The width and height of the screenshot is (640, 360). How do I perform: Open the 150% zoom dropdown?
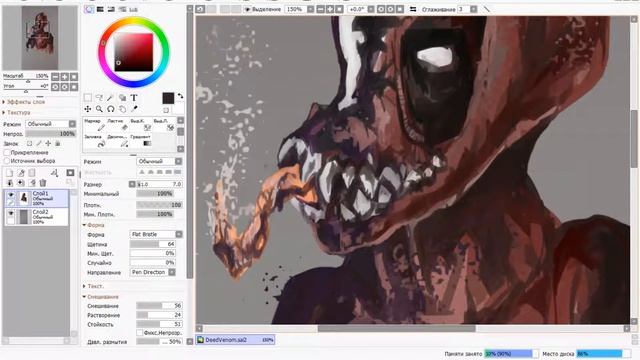click(311, 9)
